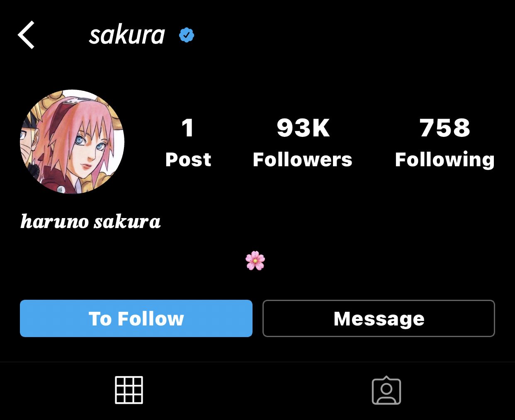The width and height of the screenshot is (515, 420).
Task: Click the Message button
Action: [379, 318]
